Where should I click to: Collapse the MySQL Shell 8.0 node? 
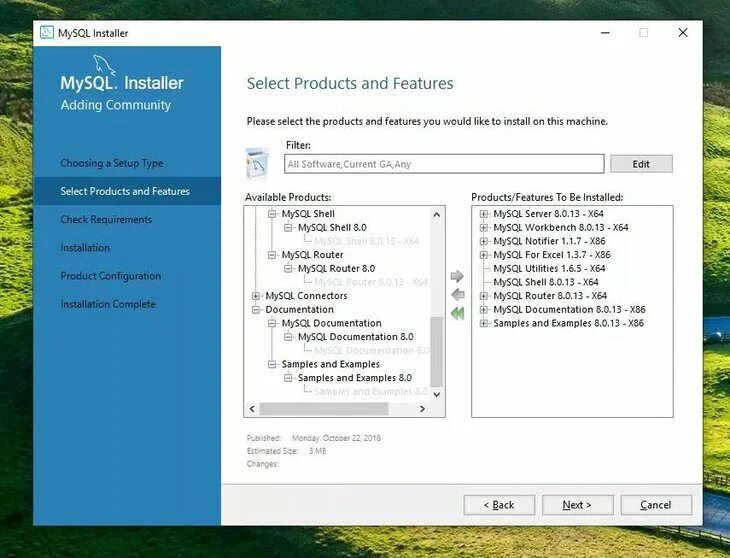click(x=288, y=228)
